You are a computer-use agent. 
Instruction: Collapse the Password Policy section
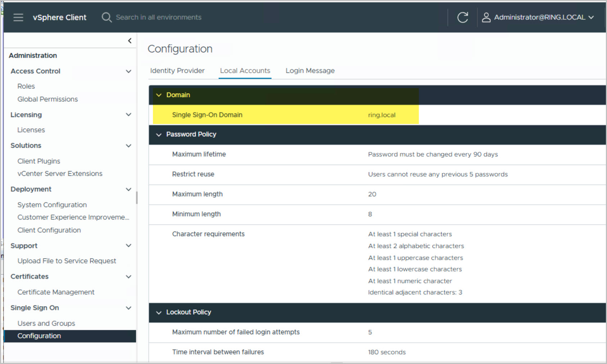(x=159, y=134)
